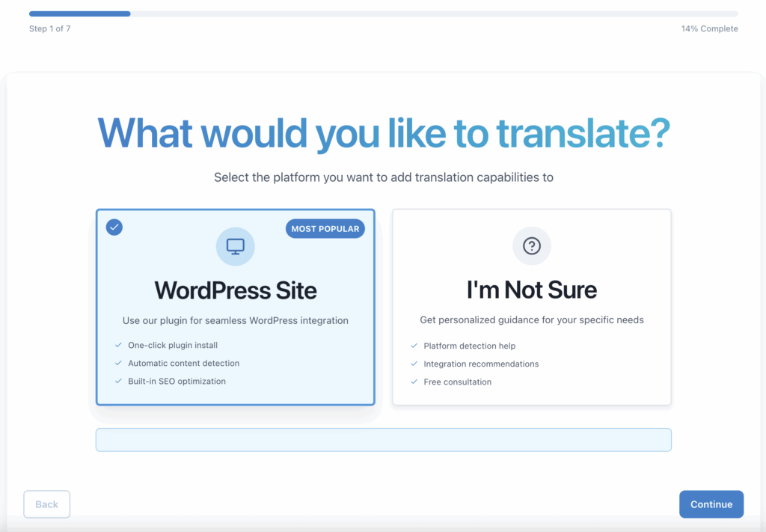
Task: Click checkmark icon next to Built-in SEO optimization
Action: click(118, 381)
